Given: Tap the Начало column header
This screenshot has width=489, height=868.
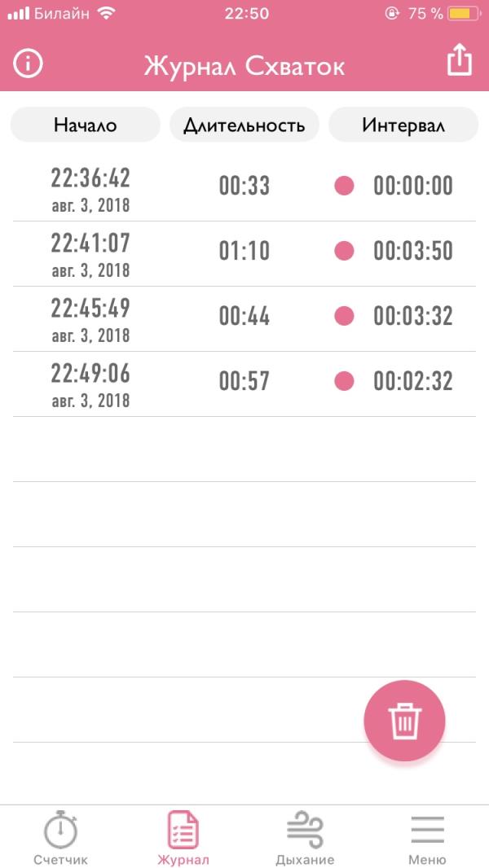Looking at the screenshot, I should [86, 125].
